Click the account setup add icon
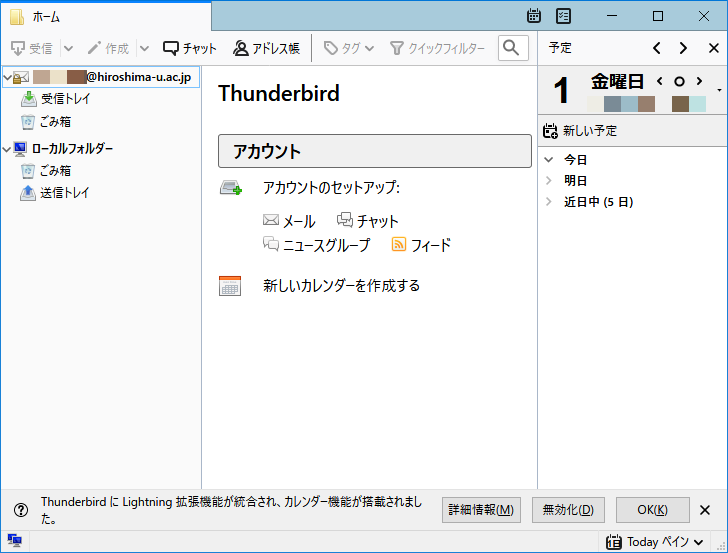Image resolution: width=728 pixels, height=553 pixels. point(231,188)
